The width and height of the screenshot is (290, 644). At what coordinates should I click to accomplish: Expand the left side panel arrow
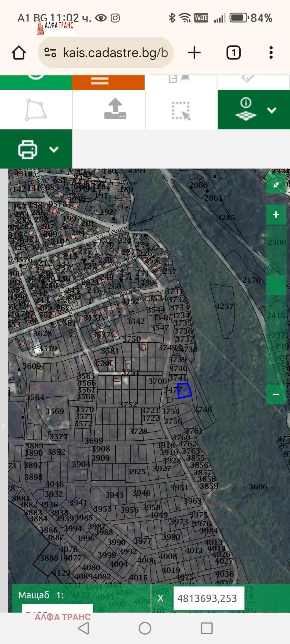(4, 427)
